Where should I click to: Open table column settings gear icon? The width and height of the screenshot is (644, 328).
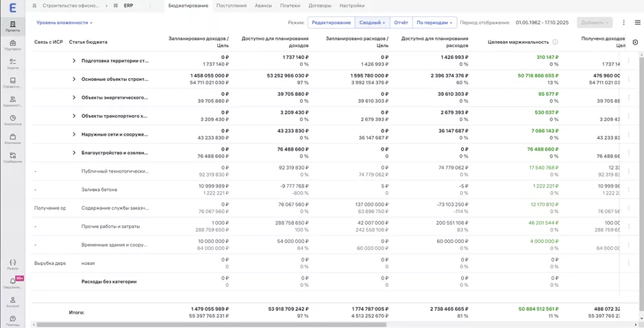pyautogui.click(x=635, y=42)
